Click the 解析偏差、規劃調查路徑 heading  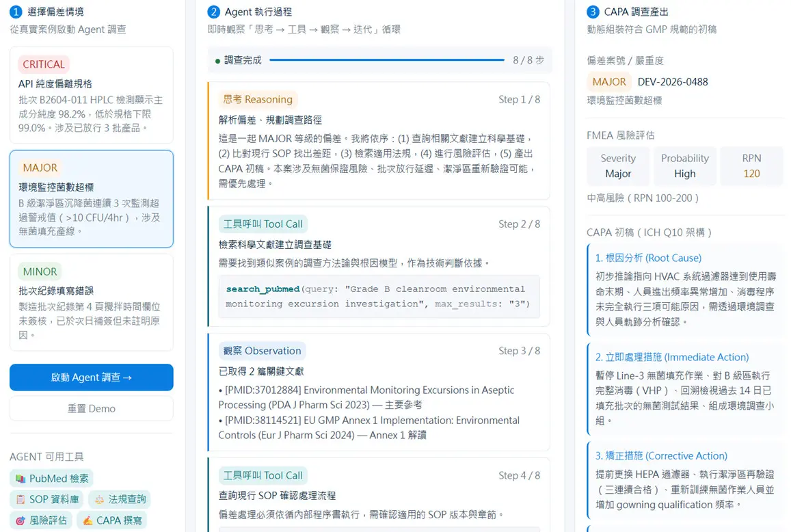tap(270, 120)
